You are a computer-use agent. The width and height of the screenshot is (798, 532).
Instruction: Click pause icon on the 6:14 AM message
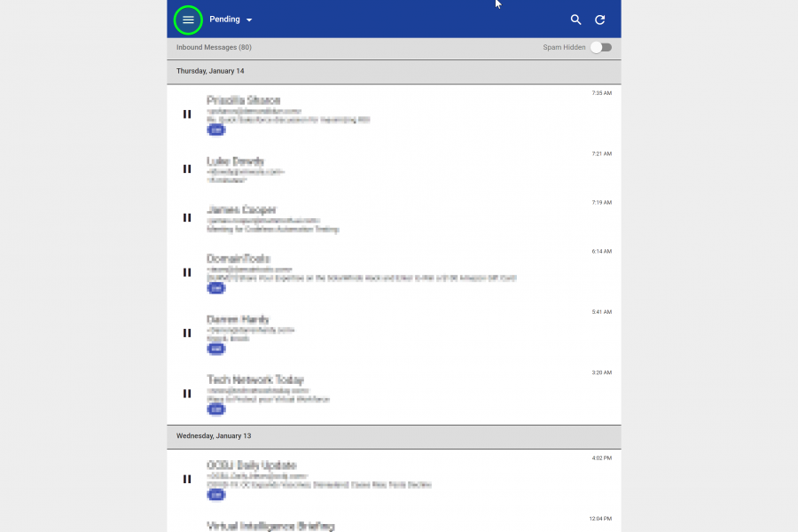point(187,272)
